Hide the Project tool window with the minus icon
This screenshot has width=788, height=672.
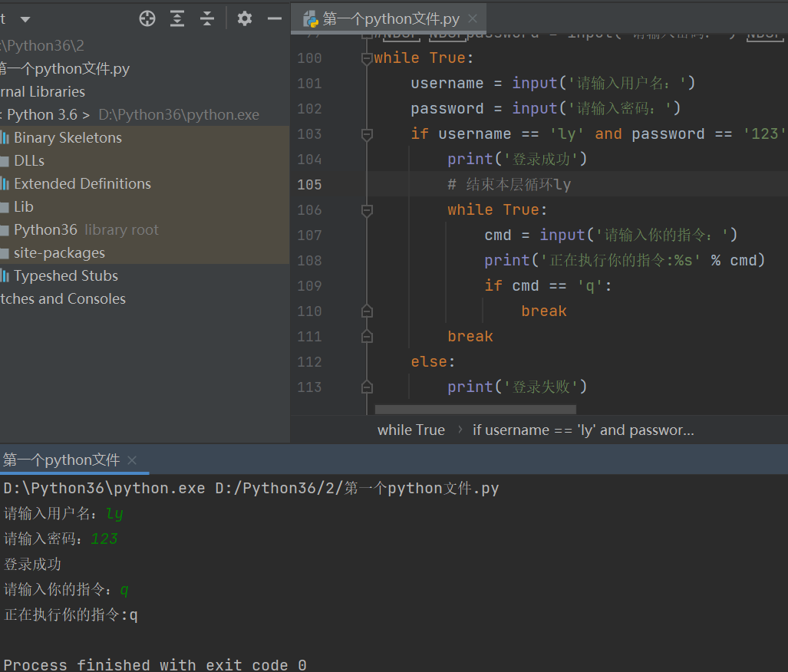click(274, 19)
